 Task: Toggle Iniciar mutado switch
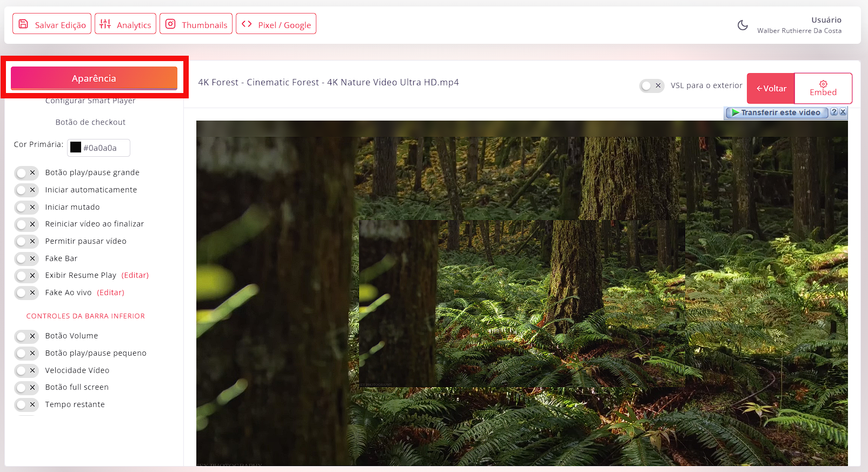coord(26,207)
